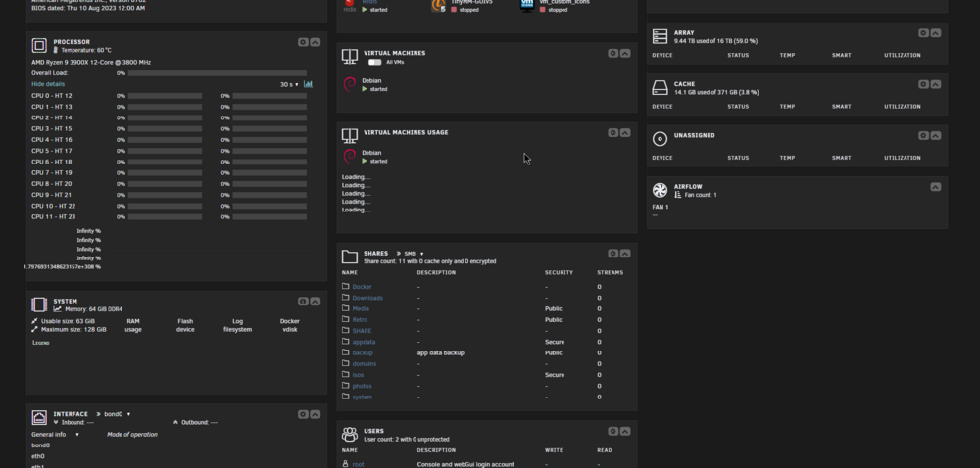Collapse the Airflow panel

936,187
